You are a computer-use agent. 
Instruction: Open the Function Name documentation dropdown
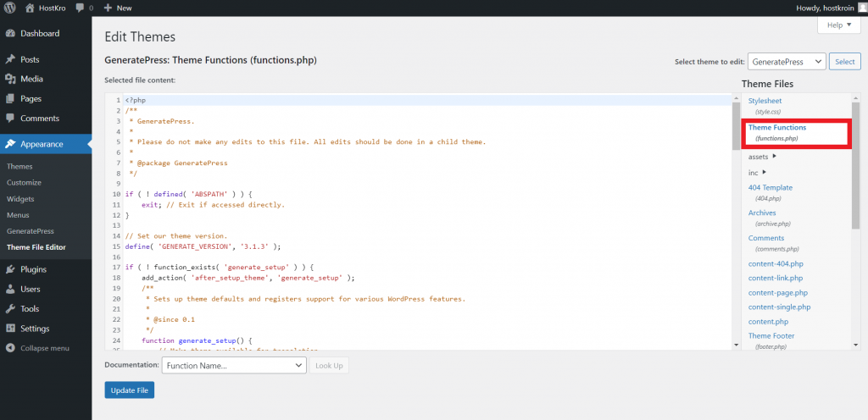(234, 366)
